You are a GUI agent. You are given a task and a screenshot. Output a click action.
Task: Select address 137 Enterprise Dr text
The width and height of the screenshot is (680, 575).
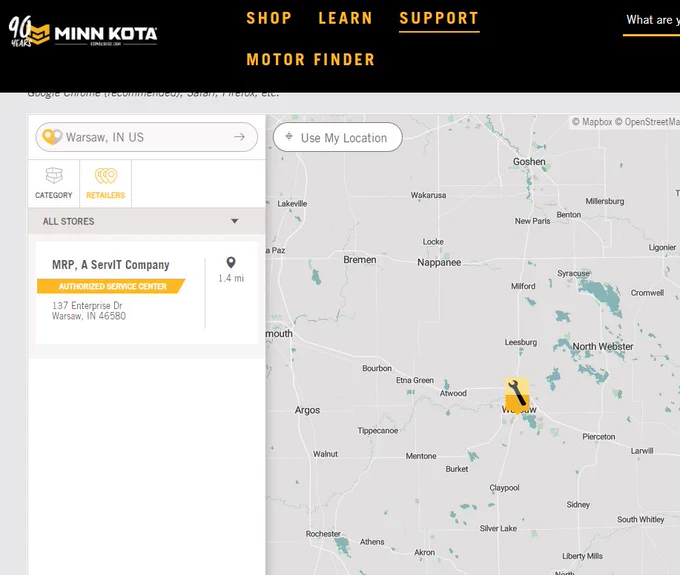tap(87, 305)
